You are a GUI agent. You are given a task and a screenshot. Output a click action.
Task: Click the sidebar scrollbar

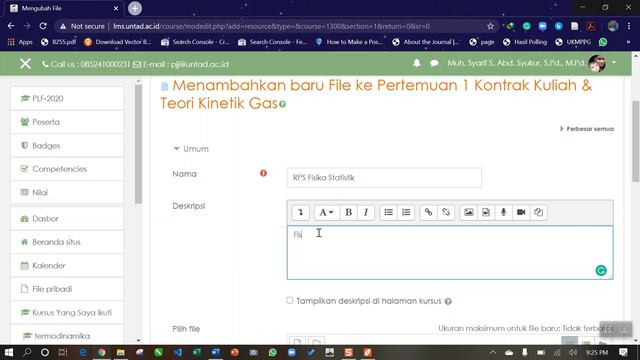pyautogui.click(x=138, y=144)
